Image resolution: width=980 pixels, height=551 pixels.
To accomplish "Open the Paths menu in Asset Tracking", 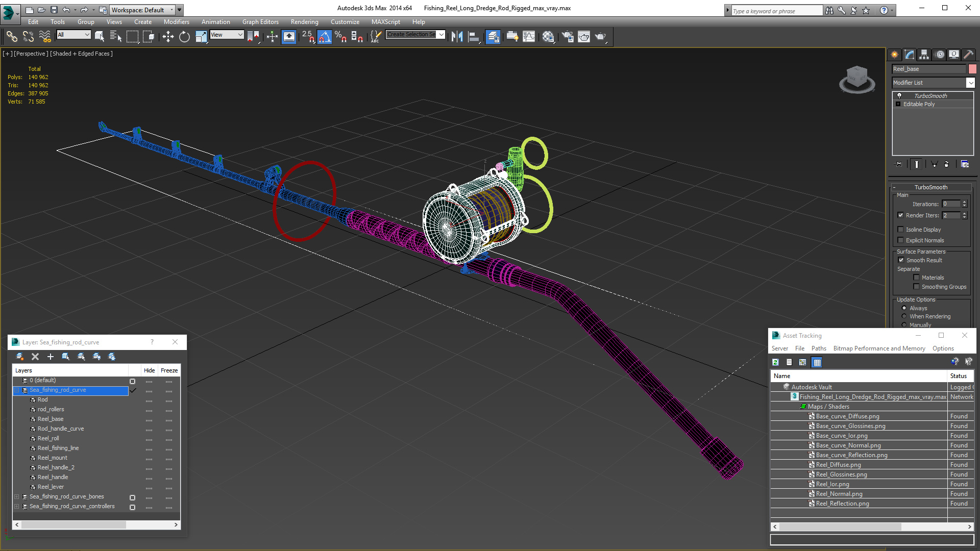I will coord(818,348).
